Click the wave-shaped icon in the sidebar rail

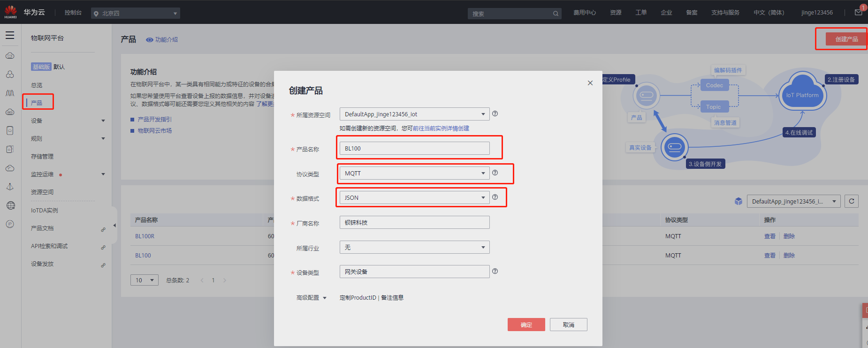(x=10, y=93)
